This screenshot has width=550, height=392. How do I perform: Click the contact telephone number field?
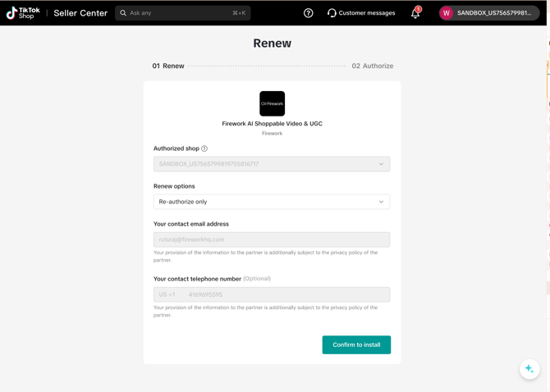pyautogui.click(x=287, y=294)
